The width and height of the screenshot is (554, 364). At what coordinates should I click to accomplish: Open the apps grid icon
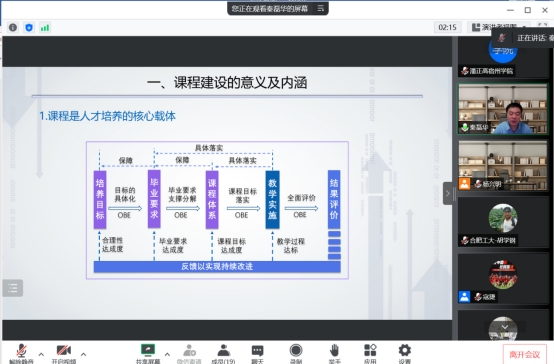pos(370,350)
